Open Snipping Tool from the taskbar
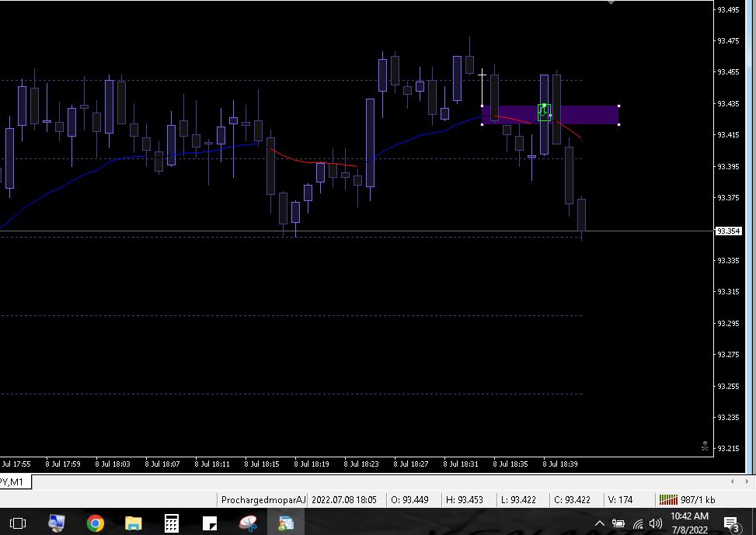This screenshot has height=535, width=756. pos(248,523)
